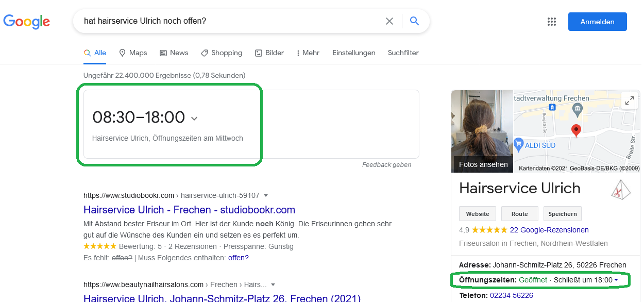Switch to the Maps tab
Image resolution: width=644 pixels, height=302 pixels.
point(133,53)
